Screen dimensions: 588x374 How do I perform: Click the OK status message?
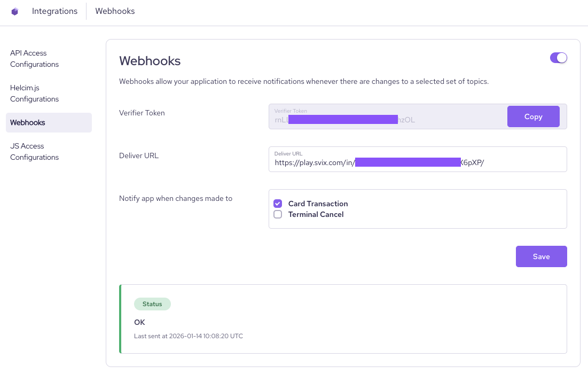coord(139,322)
